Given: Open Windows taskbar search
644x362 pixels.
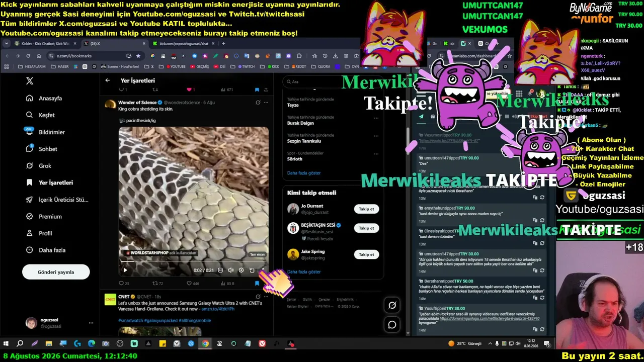Looking at the screenshot, I should [20, 344].
